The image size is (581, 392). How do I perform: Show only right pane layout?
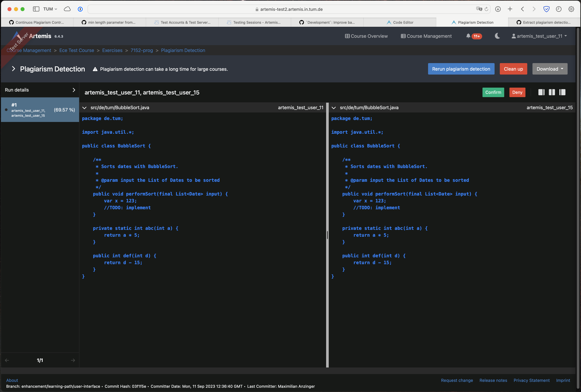562,92
